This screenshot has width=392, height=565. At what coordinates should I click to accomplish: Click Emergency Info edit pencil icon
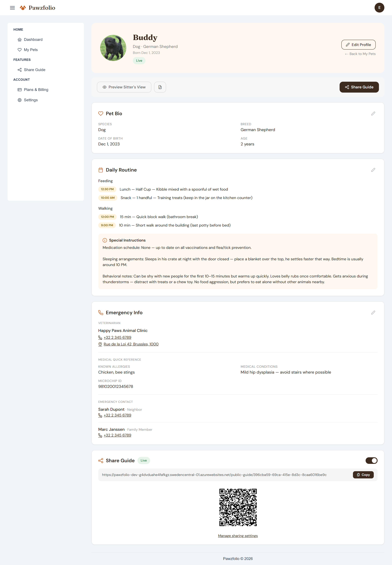373,312
